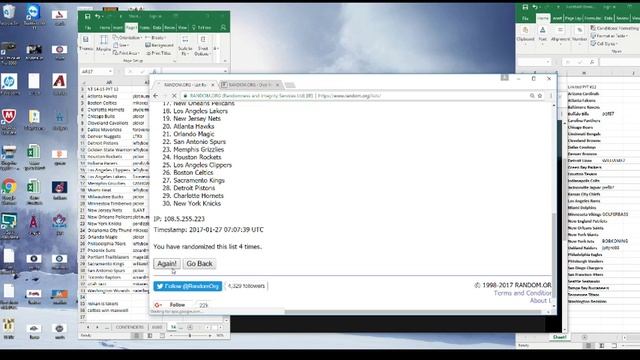Open the About link in page footer
Viewport: 640px width, 360px height.
tap(540, 300)
